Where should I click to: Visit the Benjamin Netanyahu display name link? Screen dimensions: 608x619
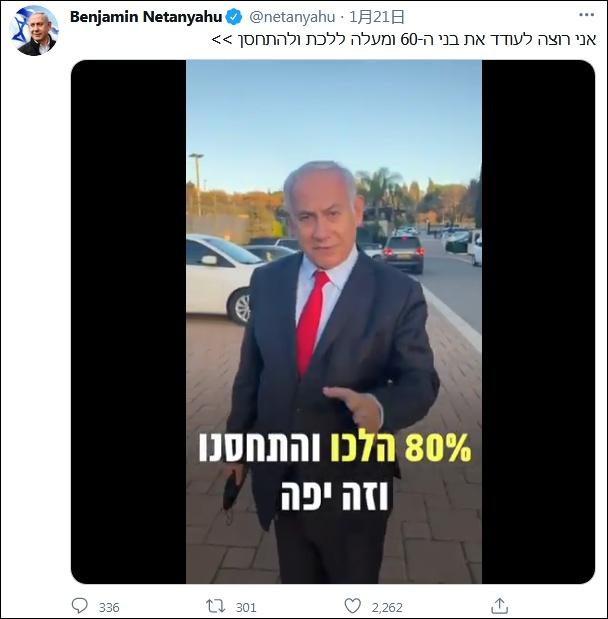coord(146,17)
